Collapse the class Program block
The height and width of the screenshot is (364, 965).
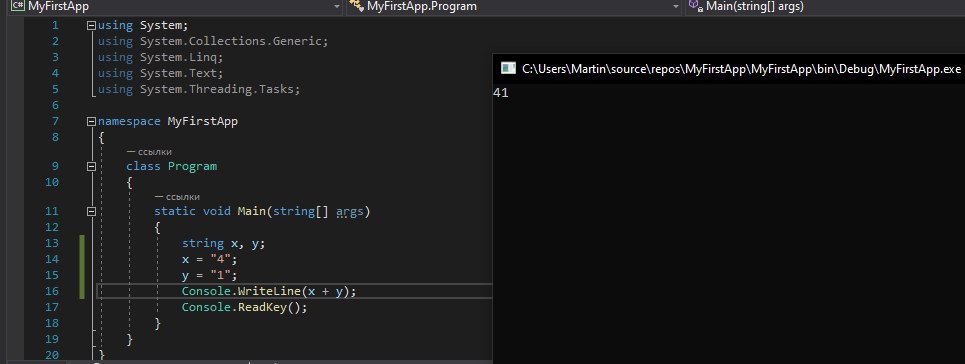click(92, 166)
